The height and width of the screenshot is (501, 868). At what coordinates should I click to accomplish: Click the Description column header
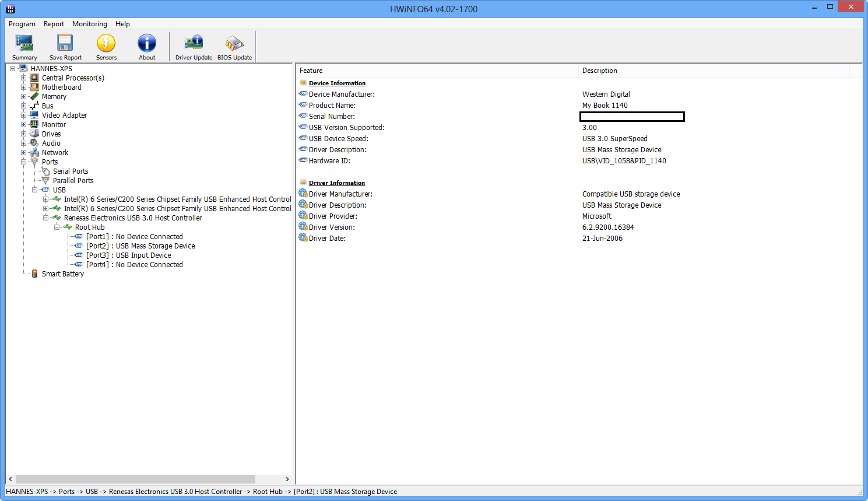click(x=714, y=70)
